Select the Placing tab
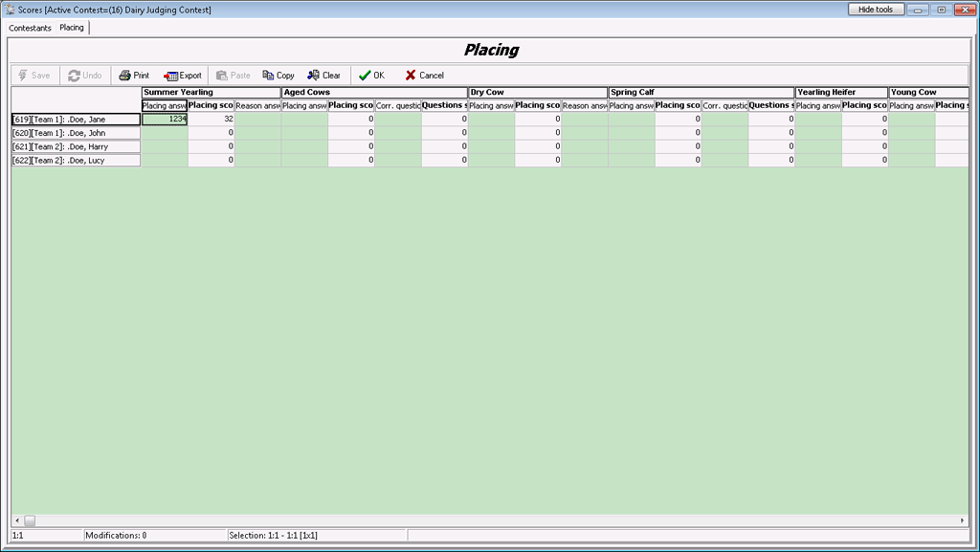The image size is (980, 552). tap(72, 28)
